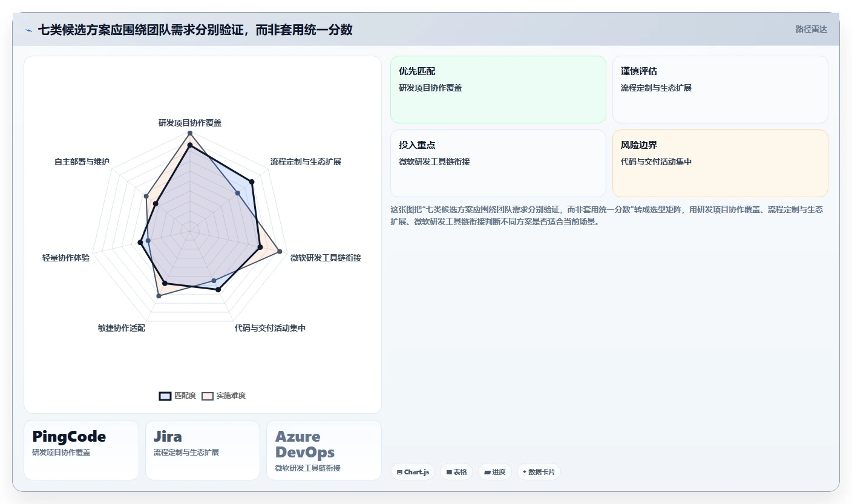
Task: Toggle the 匹配度 dataset in the chart legend
Action: tap(177, 396)
